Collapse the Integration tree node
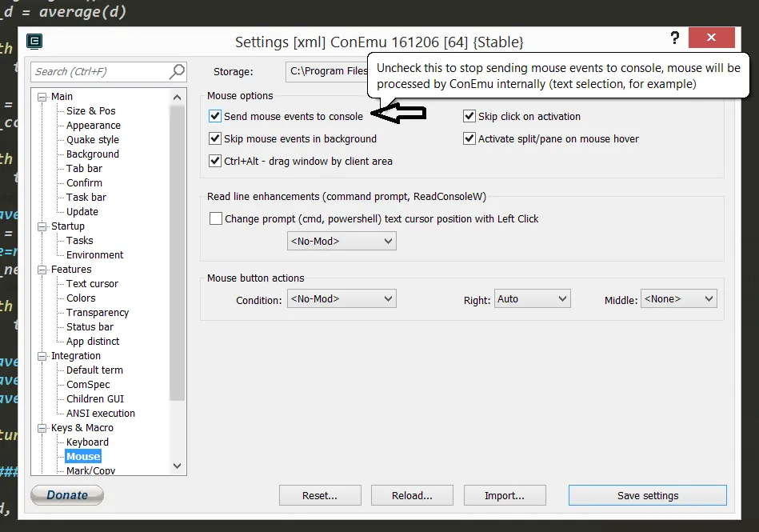The width and height of the screenshot is (759, 532). [42, 356]
